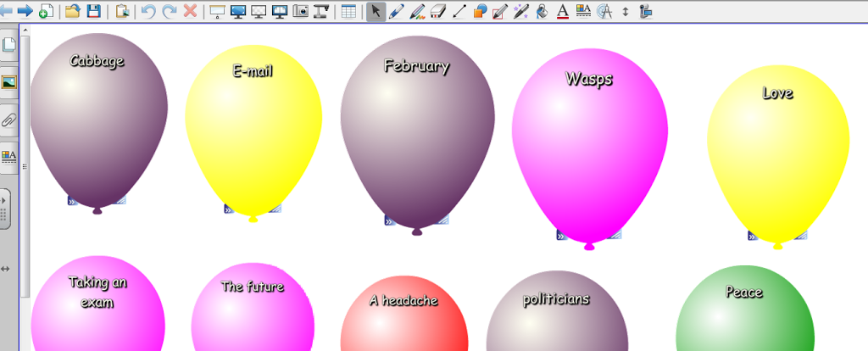The image size is (868, 351).
Task: Select the Text tool
Action: 563,11
